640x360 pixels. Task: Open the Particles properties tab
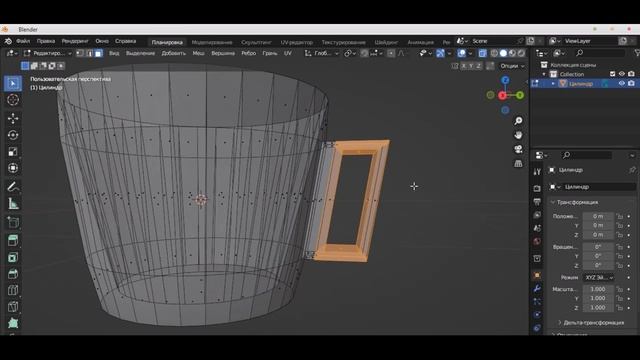pyautogui.click(x=537, y=301)
